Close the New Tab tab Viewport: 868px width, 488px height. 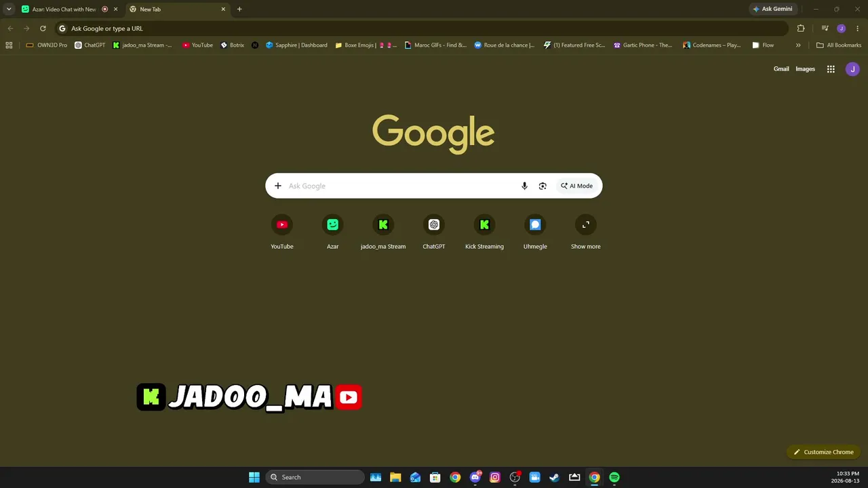click(x=223, y=9)
